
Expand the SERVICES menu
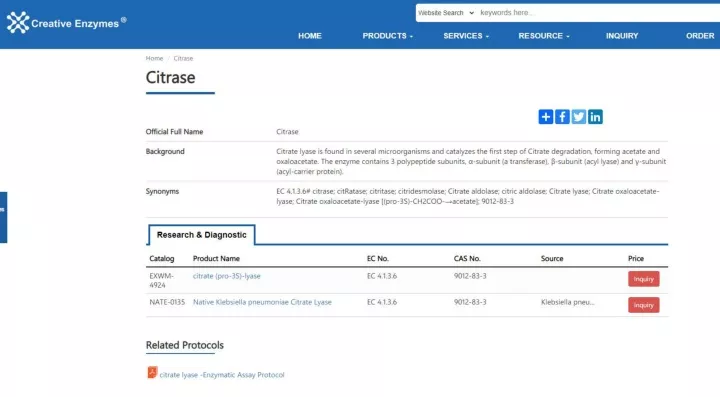coord(466,36)
